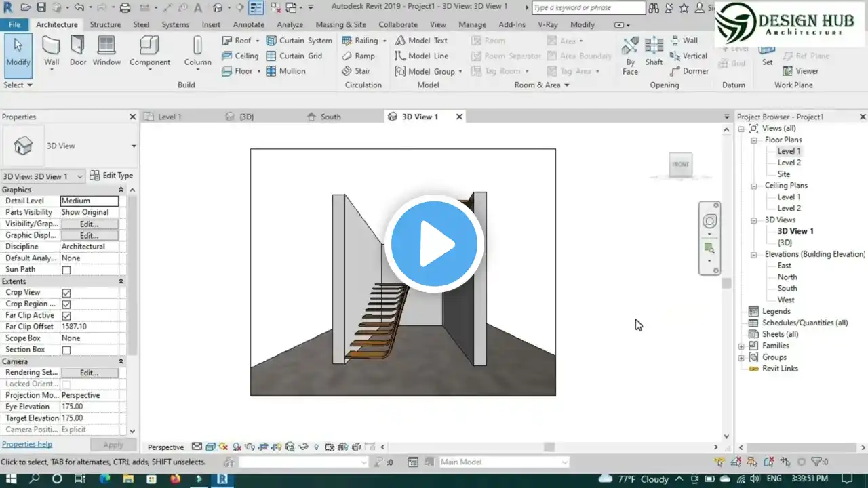868x488 pixels.
Task: Uncheck the Crop View checkbox
Action: tap(66, 293)
